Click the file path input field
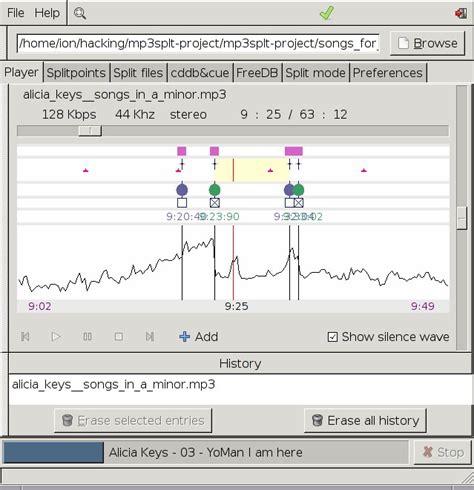Viewport: 474px width, 490px height. [198, 43]
